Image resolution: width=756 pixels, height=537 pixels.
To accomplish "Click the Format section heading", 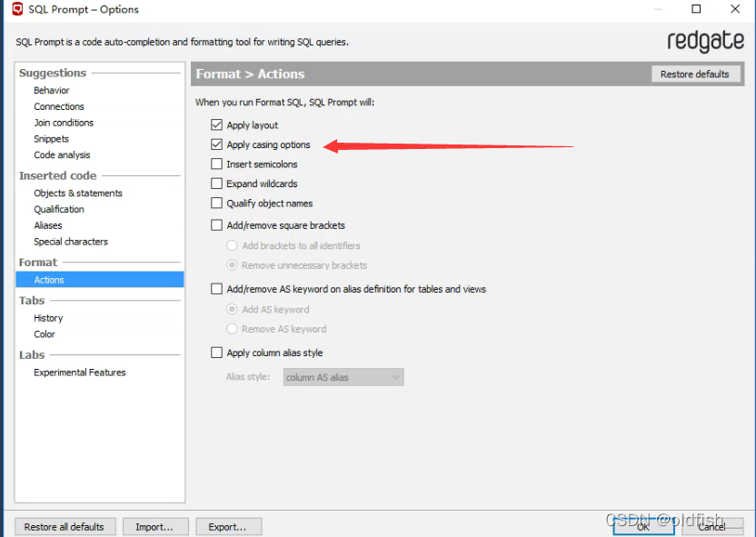I will [x=37, y=263].
